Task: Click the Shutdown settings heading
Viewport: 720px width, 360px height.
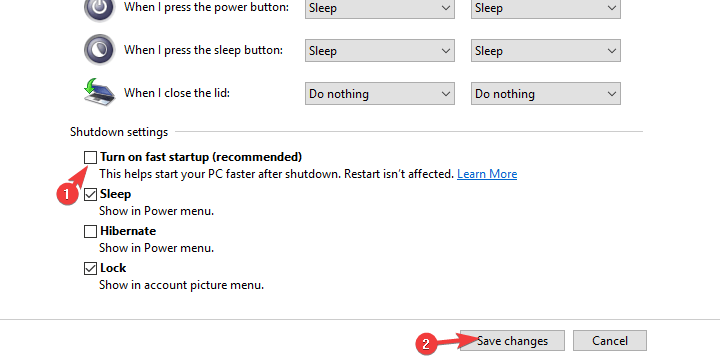Action: (x=119, y=132)
